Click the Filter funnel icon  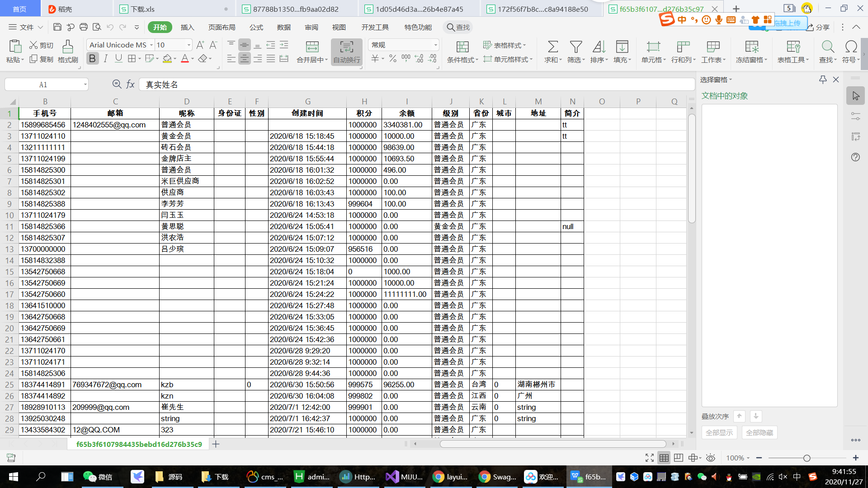tap(576, 47)
